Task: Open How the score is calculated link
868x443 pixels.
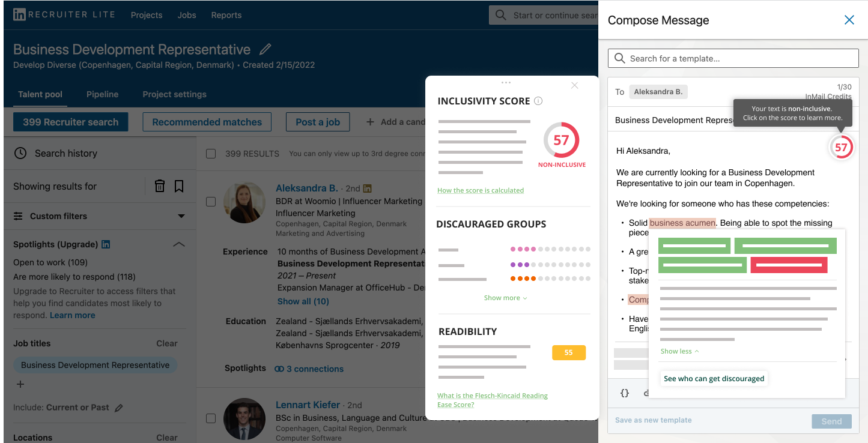Action: 481,190
